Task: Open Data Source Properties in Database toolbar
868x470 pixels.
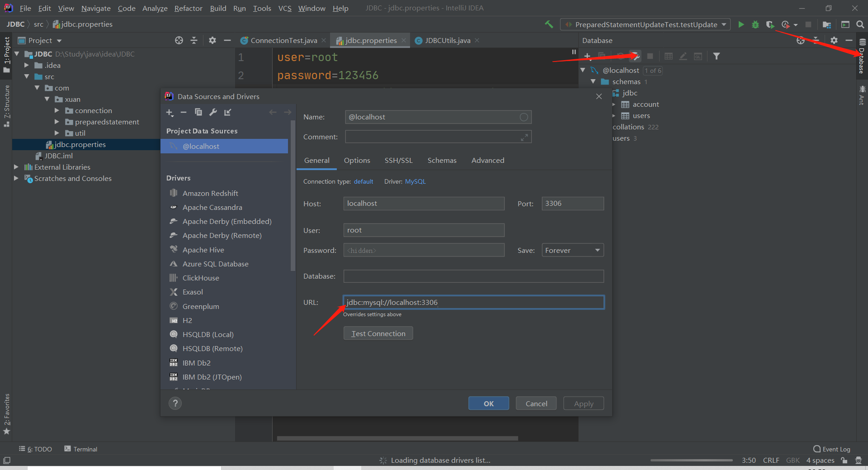Action: point(635,56)
